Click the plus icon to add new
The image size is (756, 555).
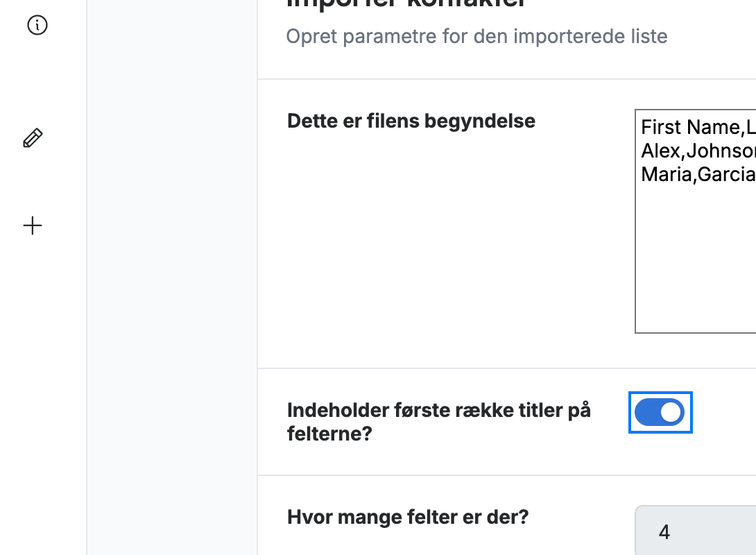click(x=33, y=225)
